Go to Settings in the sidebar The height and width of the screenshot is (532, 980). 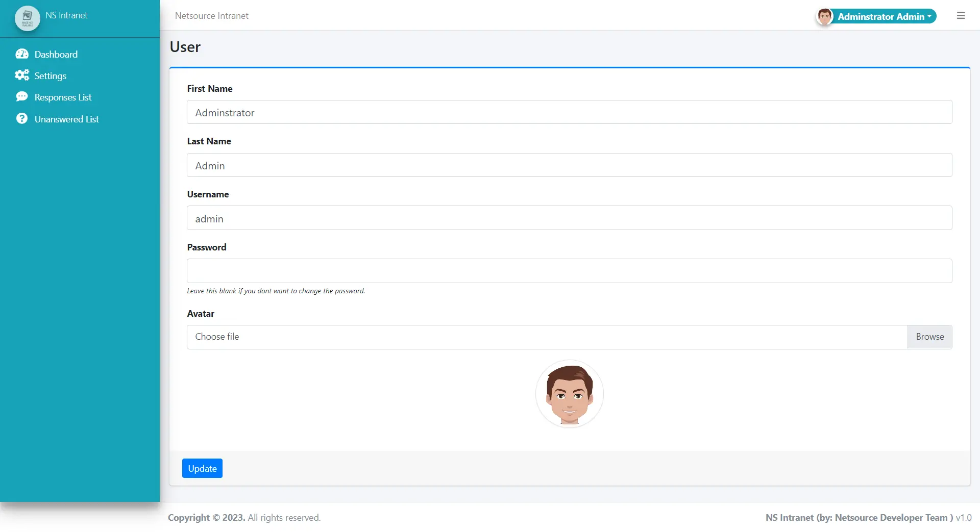pos(51,75)
